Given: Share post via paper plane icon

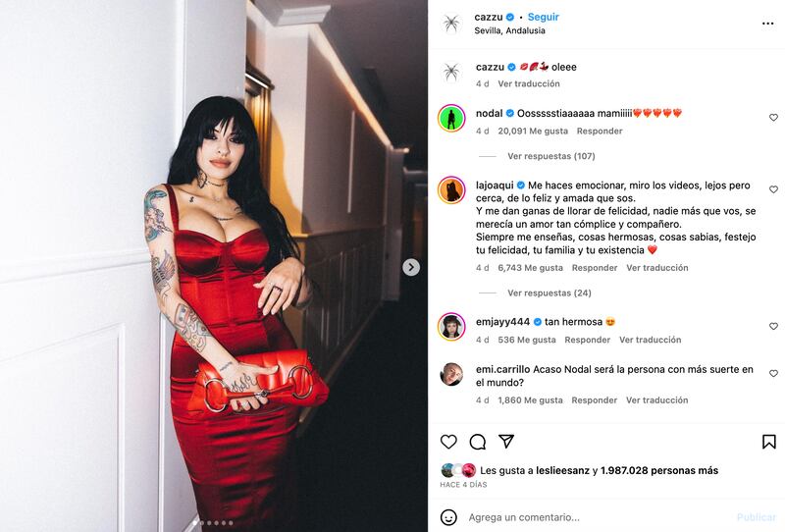Looking at the screenshot, I should tap(506, 441).
